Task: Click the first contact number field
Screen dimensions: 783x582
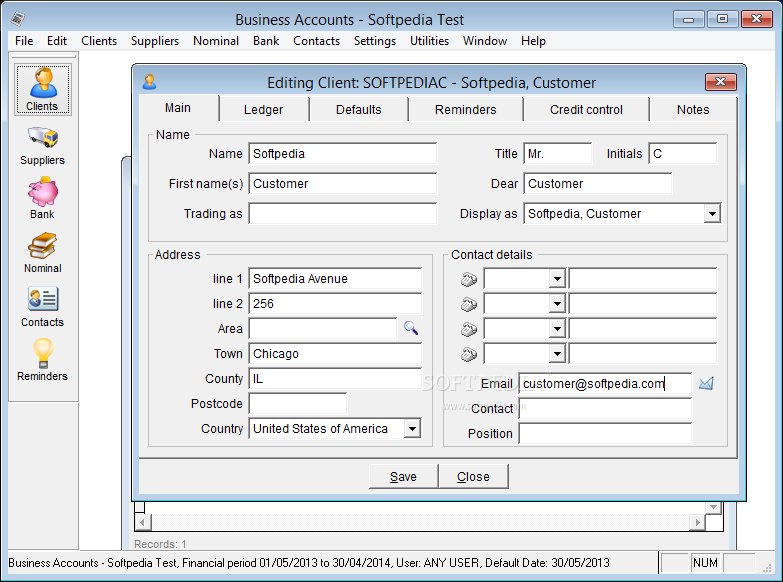Action: pyautogui.click(x=643, y=279)
